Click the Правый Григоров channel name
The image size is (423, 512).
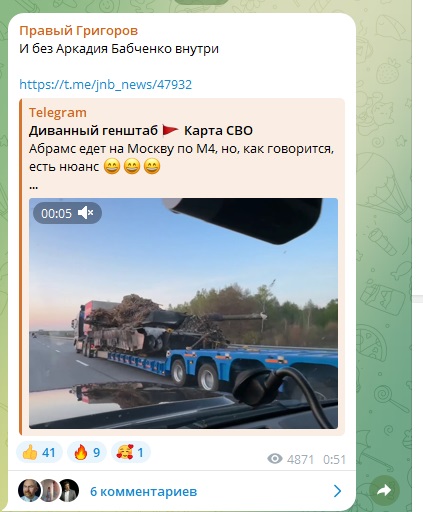tap(78, 31)
